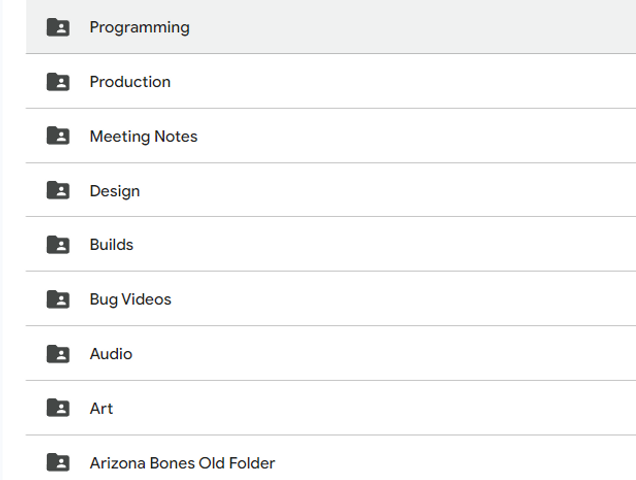This screenshot has width=636, height=480.
Task: Select the Meeting Notes shared folder icon
Action: pos(58,136)
